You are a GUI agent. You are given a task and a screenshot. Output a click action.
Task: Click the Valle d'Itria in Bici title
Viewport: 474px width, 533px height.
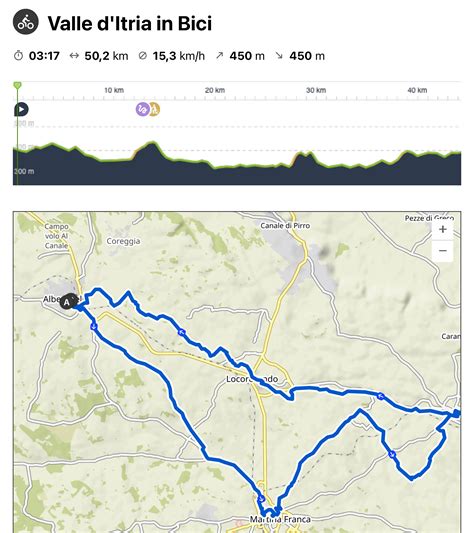pos(130,23)
